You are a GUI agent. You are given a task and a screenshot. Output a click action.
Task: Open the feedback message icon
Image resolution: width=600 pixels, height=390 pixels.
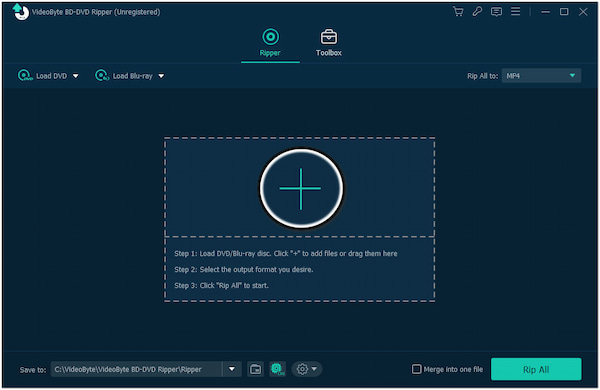tap(496, 12)
